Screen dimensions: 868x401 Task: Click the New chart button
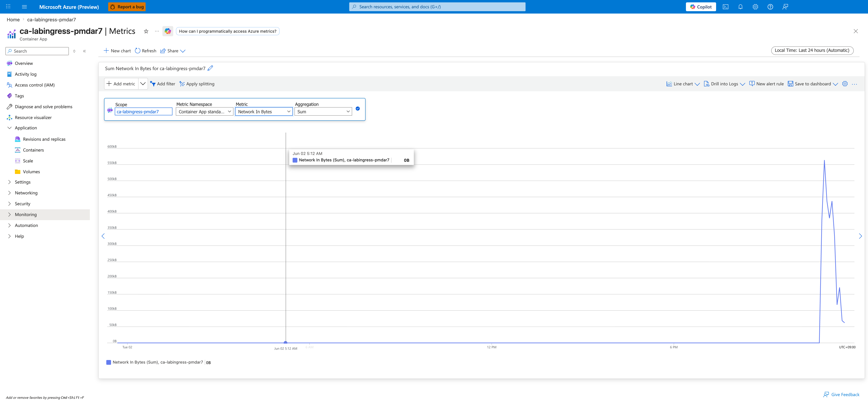click(117, 51)
